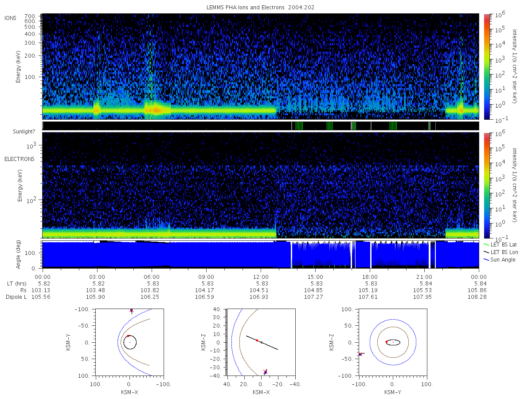
Task: Open the KSM-X versus KSM-Z orbit plot
Action: coord(261,342)
